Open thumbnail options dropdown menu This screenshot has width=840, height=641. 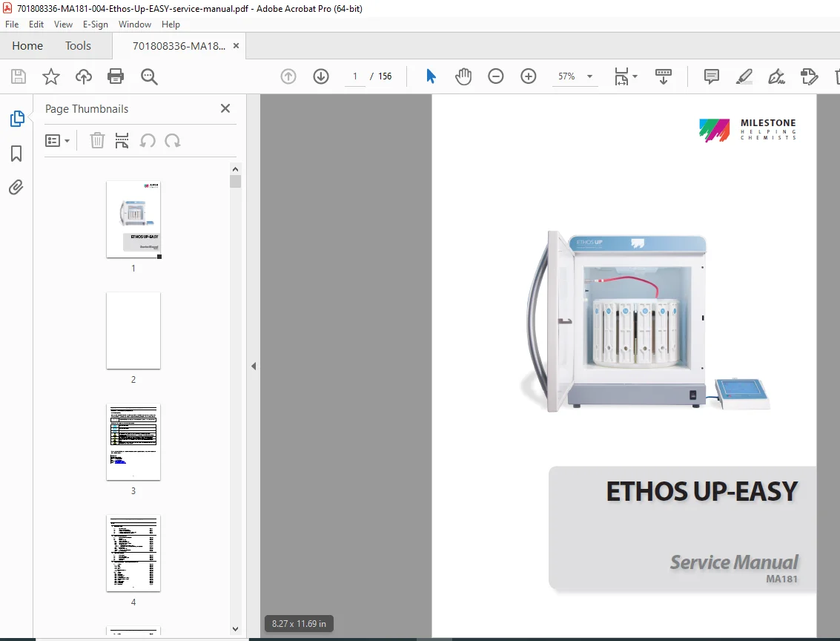[57, 141]
